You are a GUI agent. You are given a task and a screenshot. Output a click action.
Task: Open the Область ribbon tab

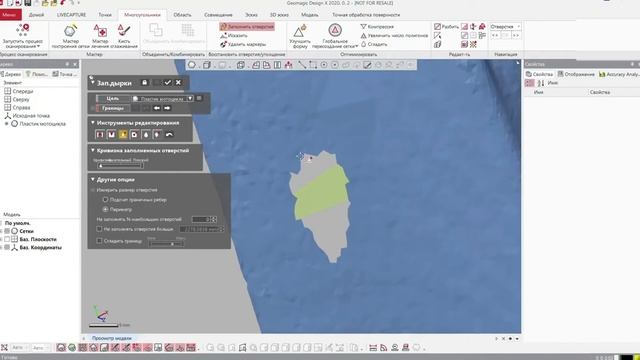[x=182, y=15]
